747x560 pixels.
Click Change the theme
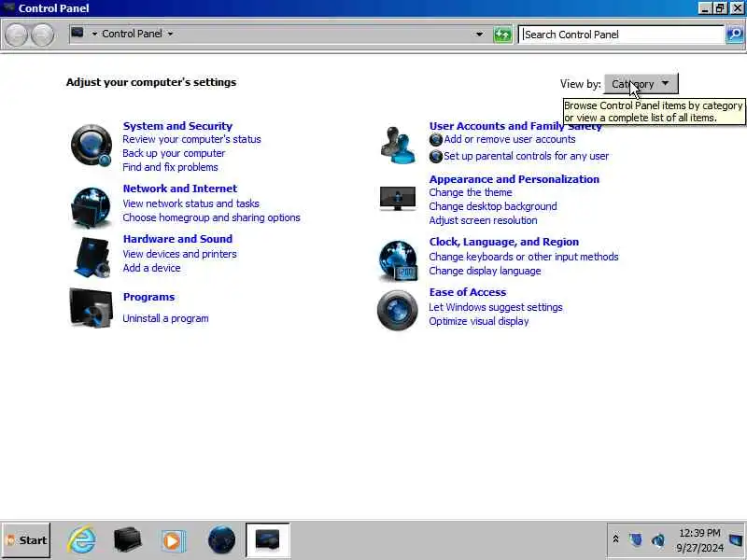click(x=471, y=193)
